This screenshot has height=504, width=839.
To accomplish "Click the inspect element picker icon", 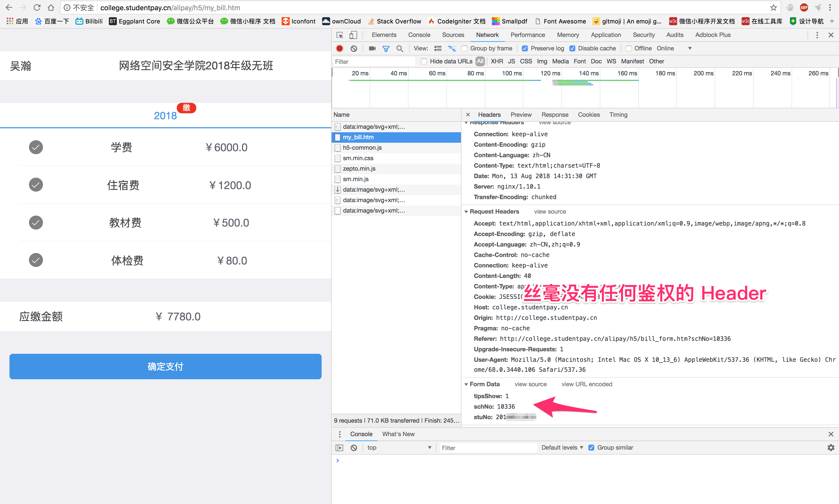I will click(x=340, y=35).
